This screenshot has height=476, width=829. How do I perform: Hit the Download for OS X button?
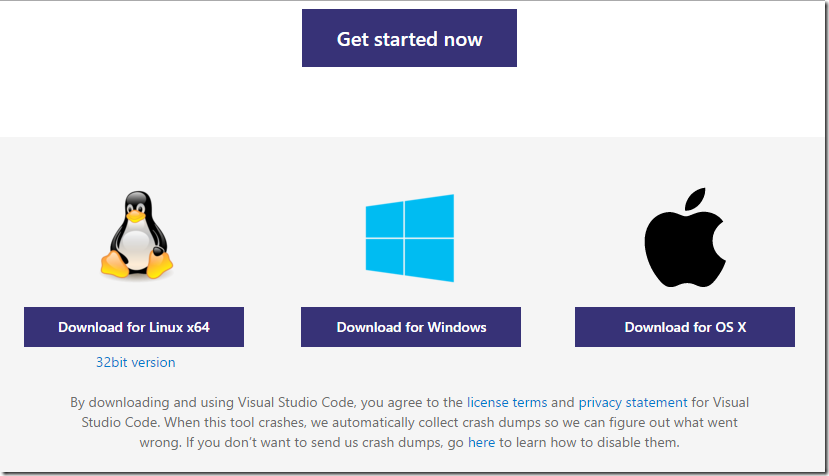(685, 327)
